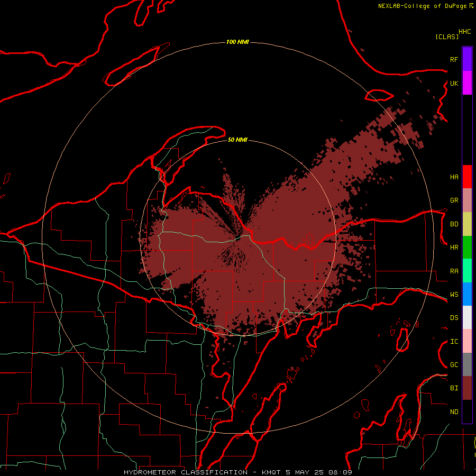Viewport: 476px width, 476px height.
Task: Click the BI dark red legend swatch
Action: tap(467, 388)
